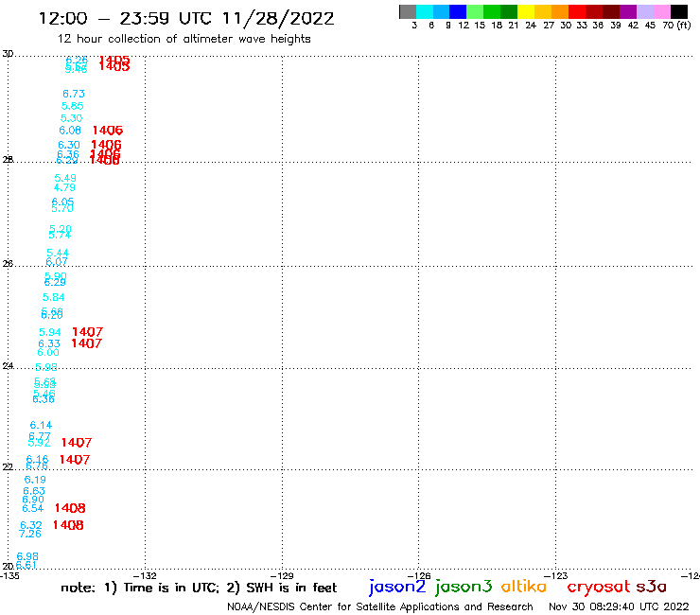Click the 1408 time label beside 6.54
Viewport: 700px width, 615px height.
70,508
